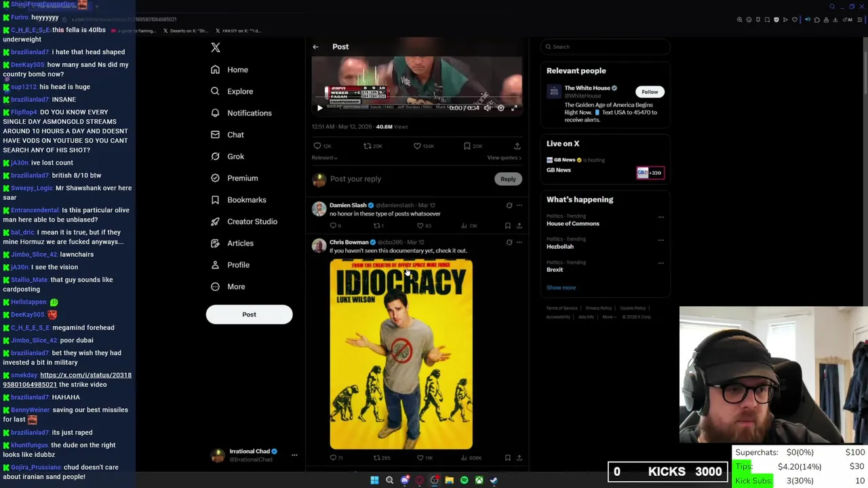Open Profile from the sidebar

(230, 265)
